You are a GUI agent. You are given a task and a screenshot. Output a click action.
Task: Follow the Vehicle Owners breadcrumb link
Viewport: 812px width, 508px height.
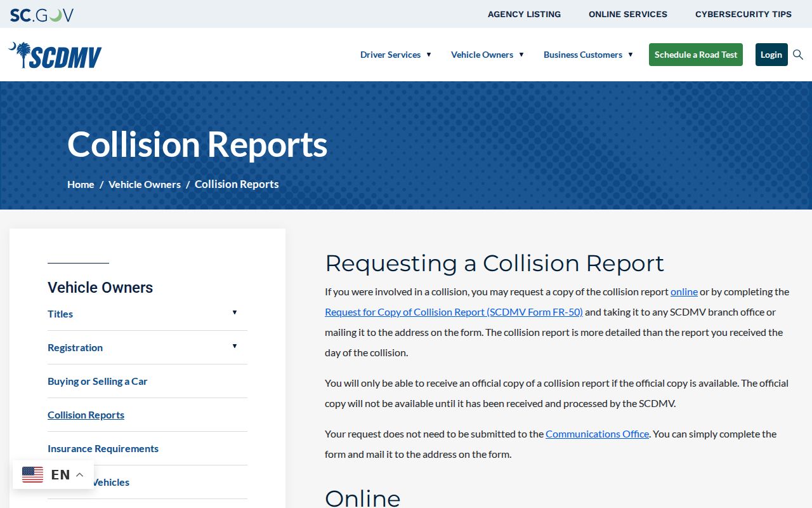point(145,184)
